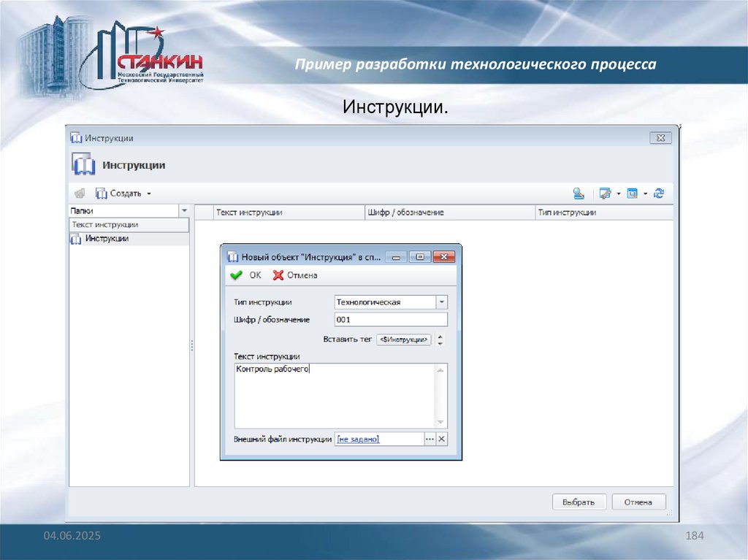The image size is (748, 560).
Task: Click the window layout icon in toolbar
Action: (632, 193)
